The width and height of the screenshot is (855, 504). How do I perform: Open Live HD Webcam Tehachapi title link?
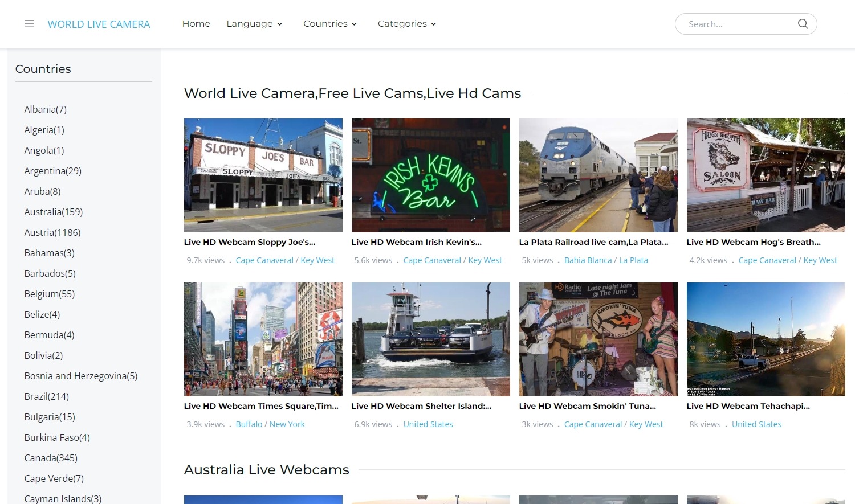(x=748, y=406)
